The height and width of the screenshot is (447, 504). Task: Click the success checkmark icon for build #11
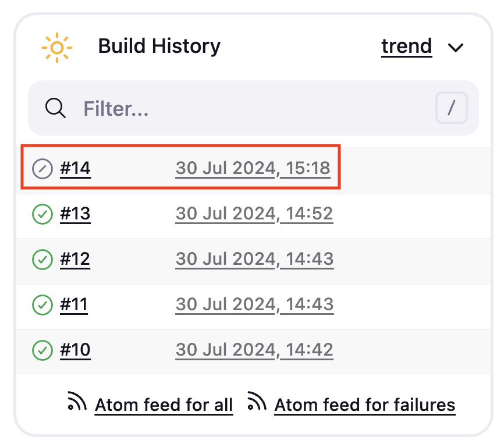click(42, 304)
